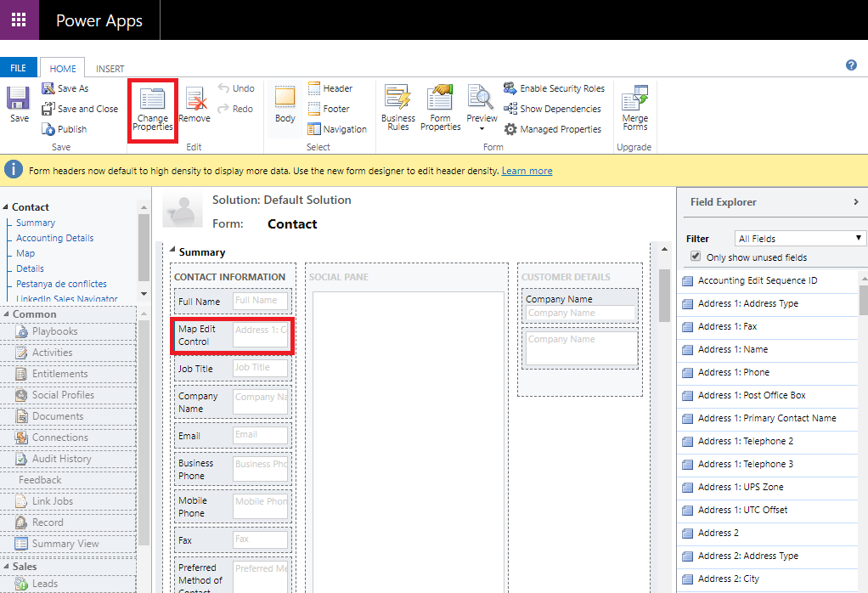Image resolution: width=868 pixels, height=593 pixels.
Task: Go to Pestanya de conflictes item
Action: coord(61,284)
